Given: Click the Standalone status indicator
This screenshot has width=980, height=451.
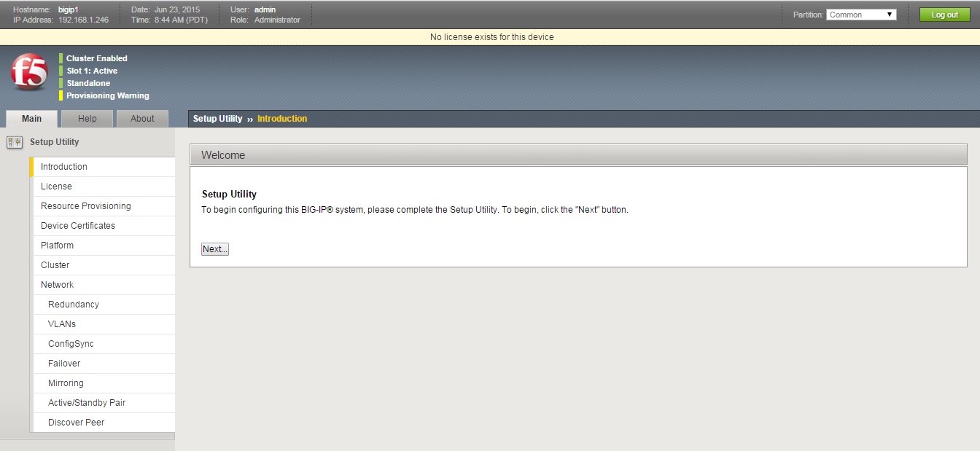Looking at the screenshot, I should 88,83.
